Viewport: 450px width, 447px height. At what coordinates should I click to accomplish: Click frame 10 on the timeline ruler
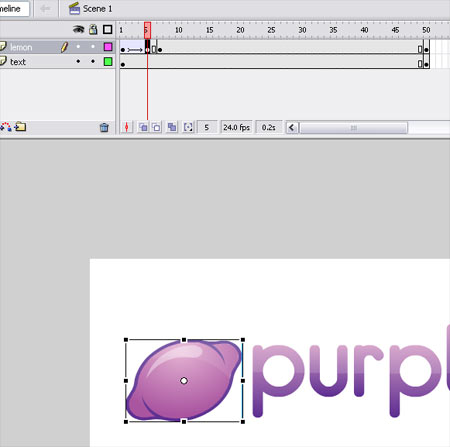pos(179,30)
